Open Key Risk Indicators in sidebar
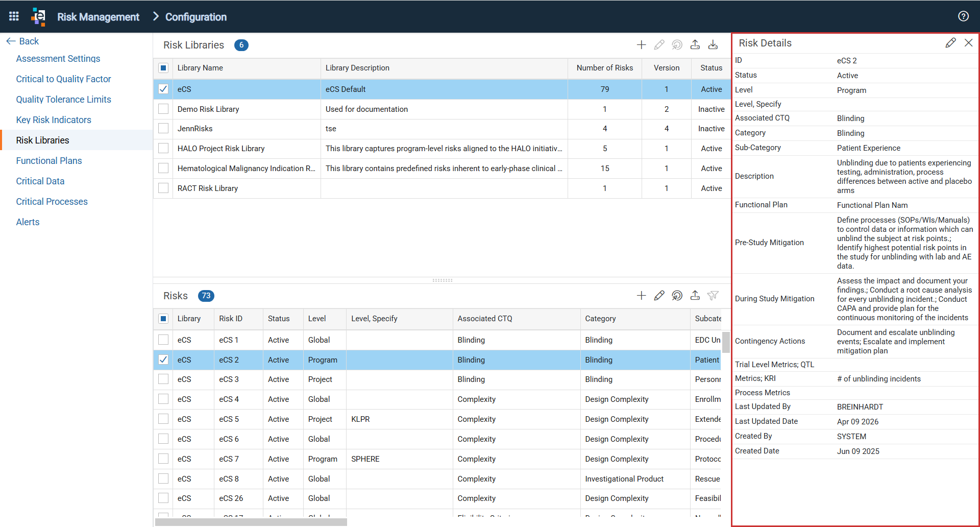 pos(54,120)
